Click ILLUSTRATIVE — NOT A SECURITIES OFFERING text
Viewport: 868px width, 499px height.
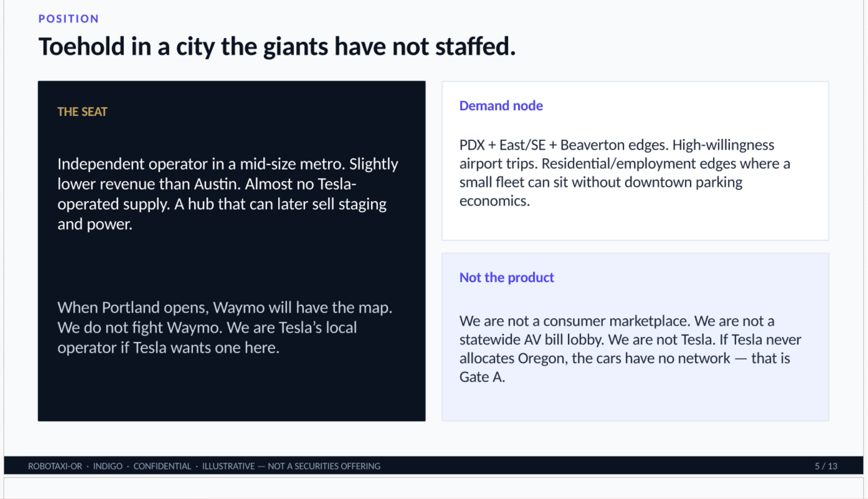coord(291,466)
